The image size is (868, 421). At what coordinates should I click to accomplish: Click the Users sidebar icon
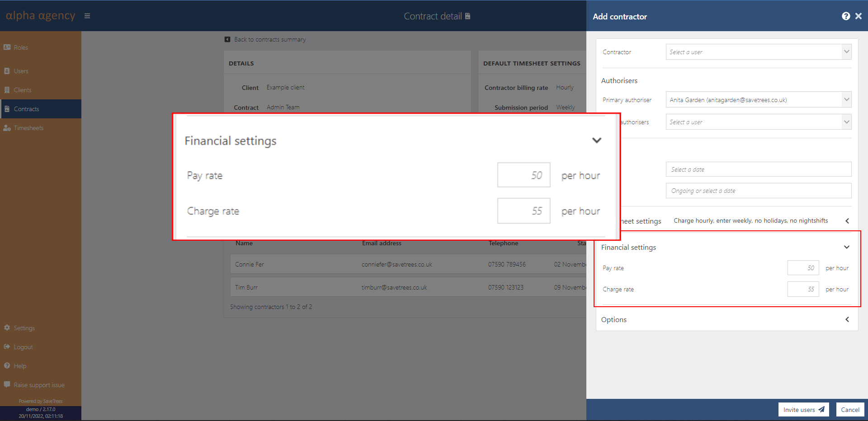[7, 71]
